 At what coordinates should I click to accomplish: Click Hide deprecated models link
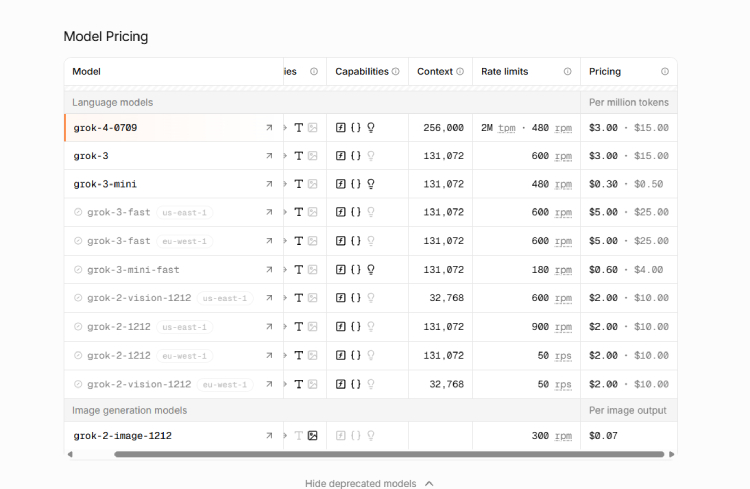(x=361, y=484)
